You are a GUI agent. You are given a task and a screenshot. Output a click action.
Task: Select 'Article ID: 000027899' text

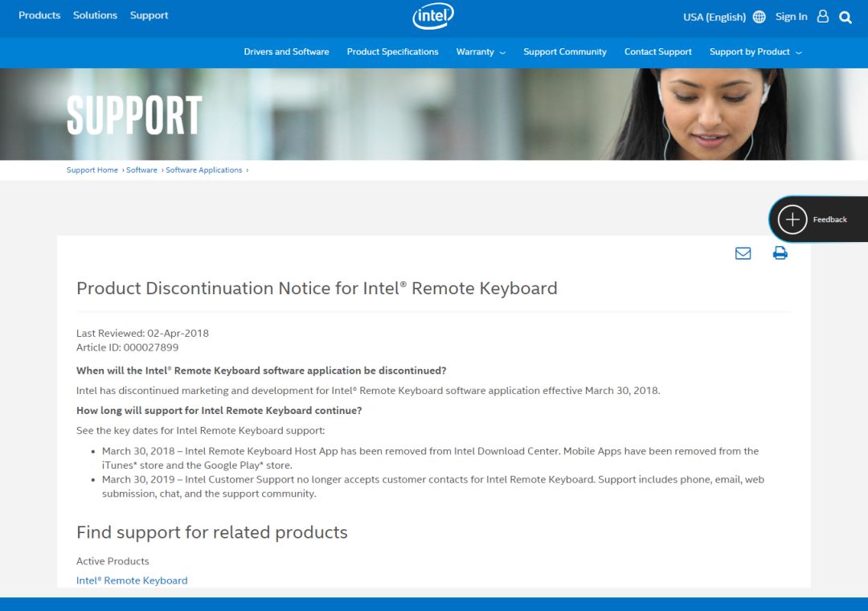tap(127, 347)
